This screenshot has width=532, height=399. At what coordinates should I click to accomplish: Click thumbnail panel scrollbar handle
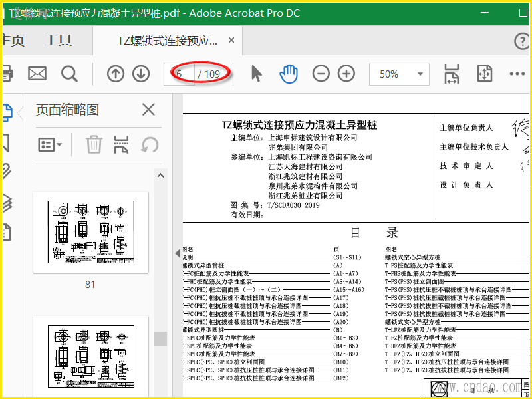pos(160,338)
